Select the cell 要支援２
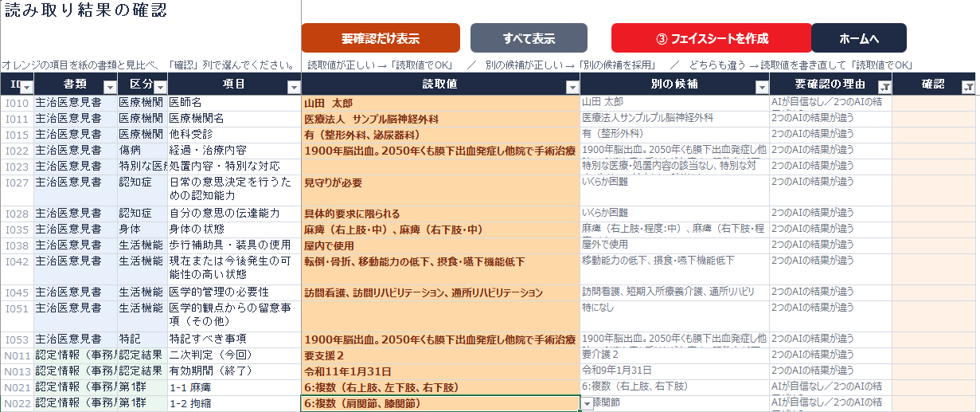Viewport: 980px width, 412px height. pyautogui.click(x=440, y=355)
